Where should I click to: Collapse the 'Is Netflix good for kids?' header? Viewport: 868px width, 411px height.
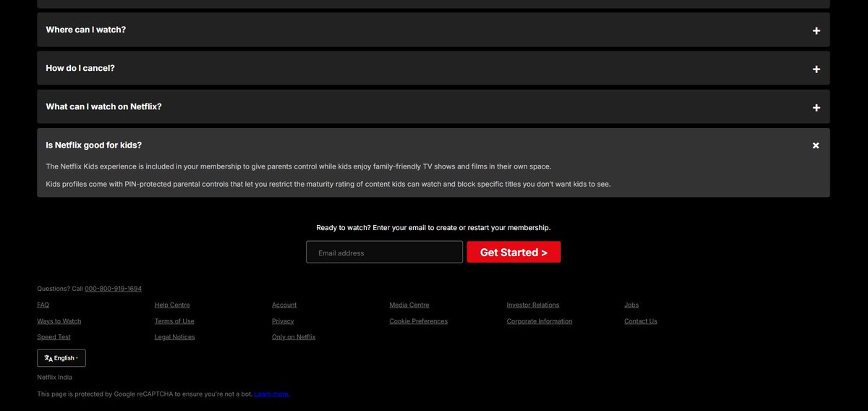(433, 145)
